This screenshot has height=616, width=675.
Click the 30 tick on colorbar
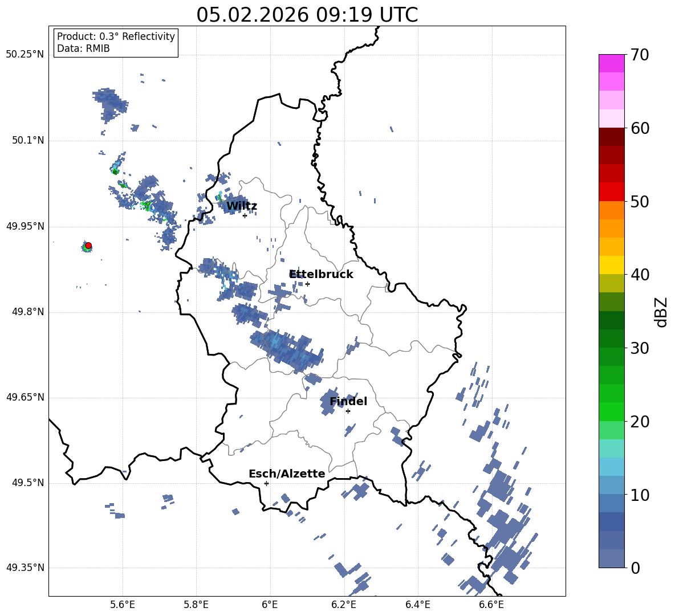[640, 348]
